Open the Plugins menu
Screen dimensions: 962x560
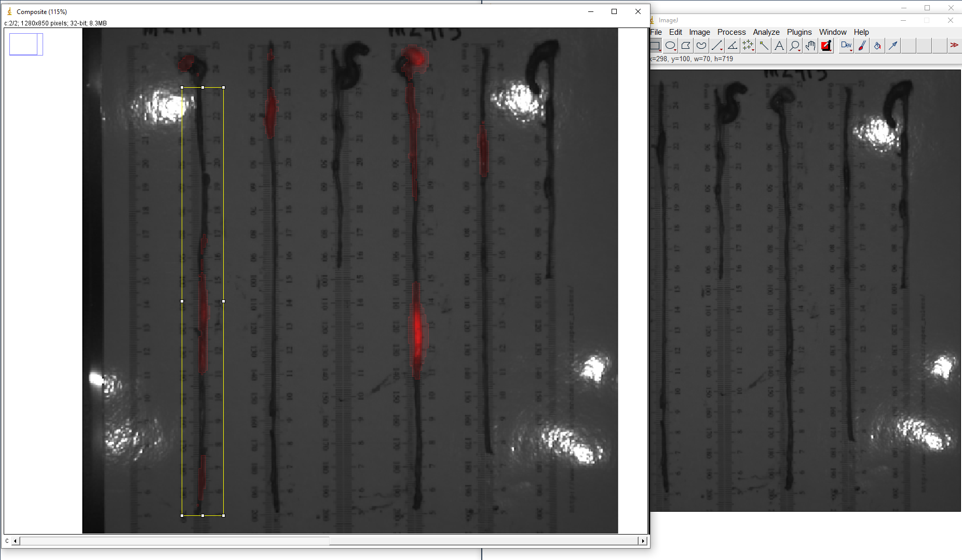pos(799,32)
